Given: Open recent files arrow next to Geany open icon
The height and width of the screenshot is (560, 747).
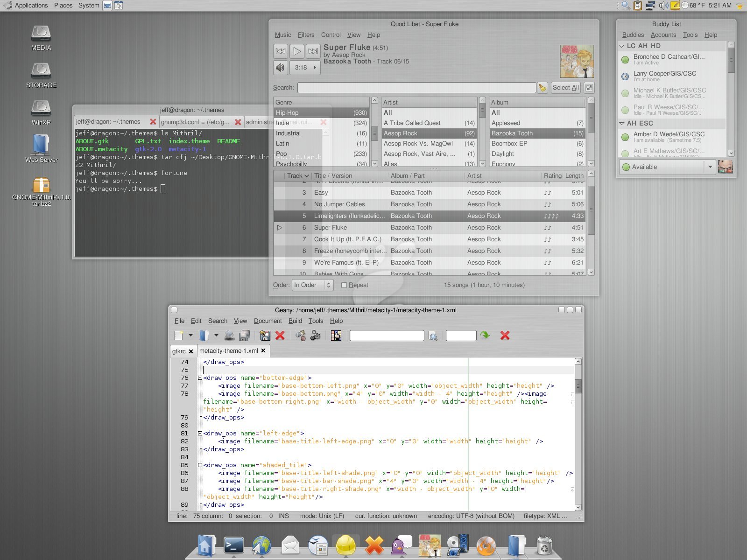Looking at the screenshot, I should click(216, 335).
